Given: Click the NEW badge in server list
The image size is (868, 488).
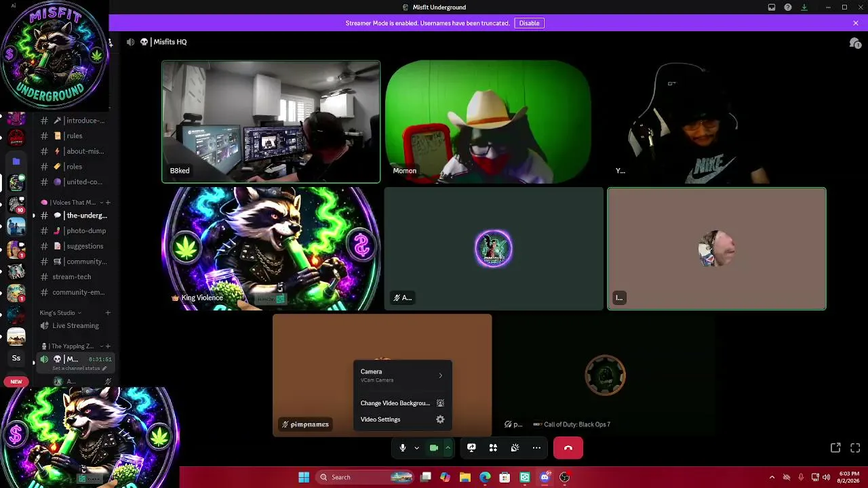Looking at the screenshot, I should (x=16, y=382).
